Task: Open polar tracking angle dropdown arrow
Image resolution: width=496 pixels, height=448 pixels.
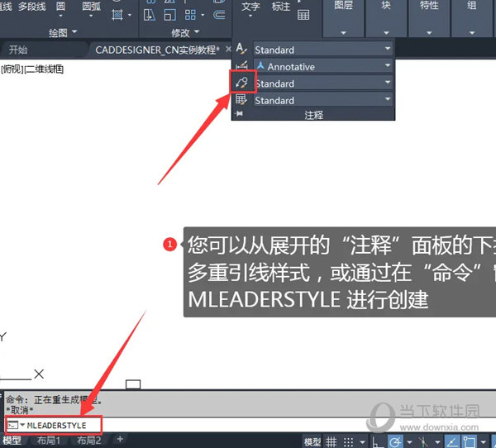Action: (x=409, y=442)
